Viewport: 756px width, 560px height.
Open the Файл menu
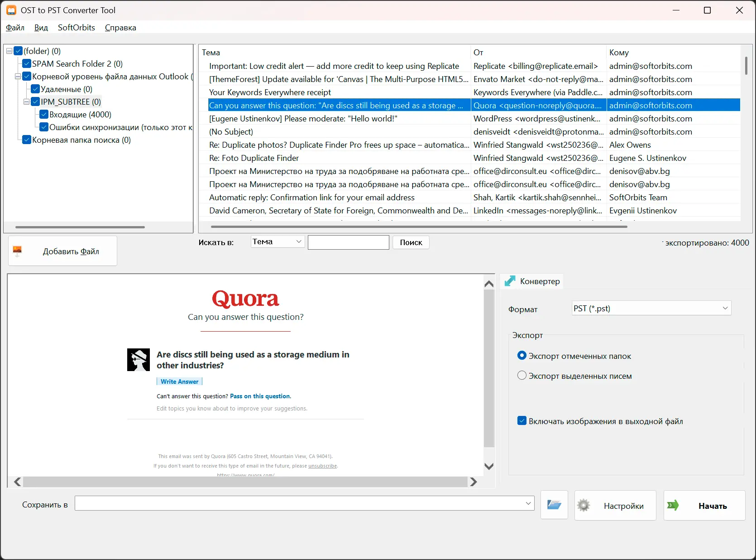[15, 28]
